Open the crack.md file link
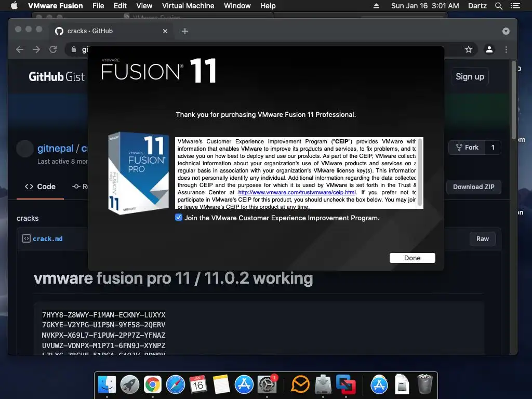The width and height of the screenshot is (532, 399). coord(47,239)
